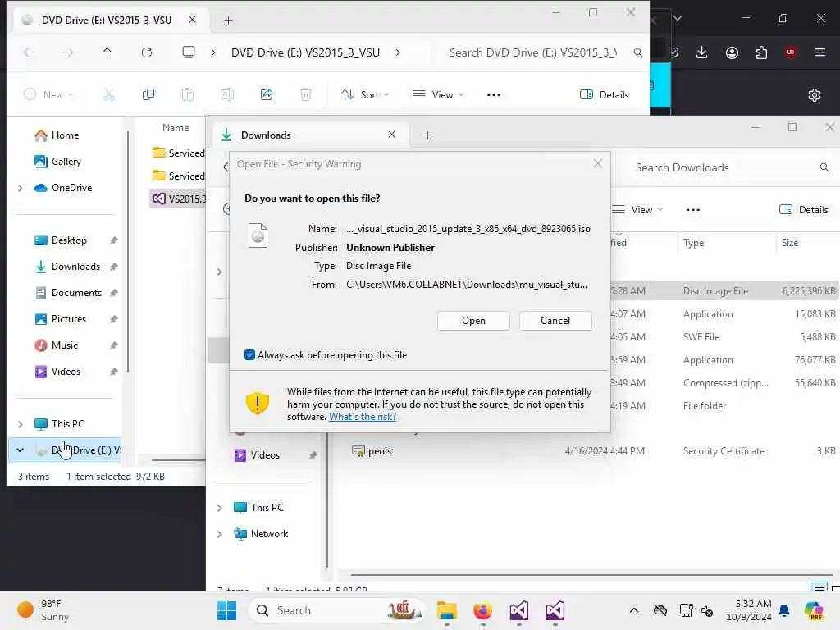Open the browser hamburger menu
Screen dimensions: 840x630
[820, 52]
